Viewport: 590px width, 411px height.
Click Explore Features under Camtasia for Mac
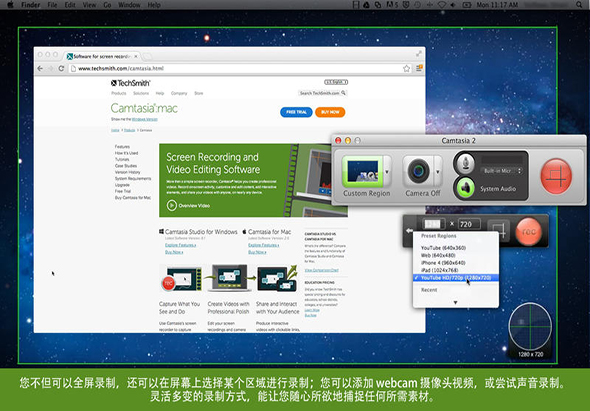coord(263,245)
